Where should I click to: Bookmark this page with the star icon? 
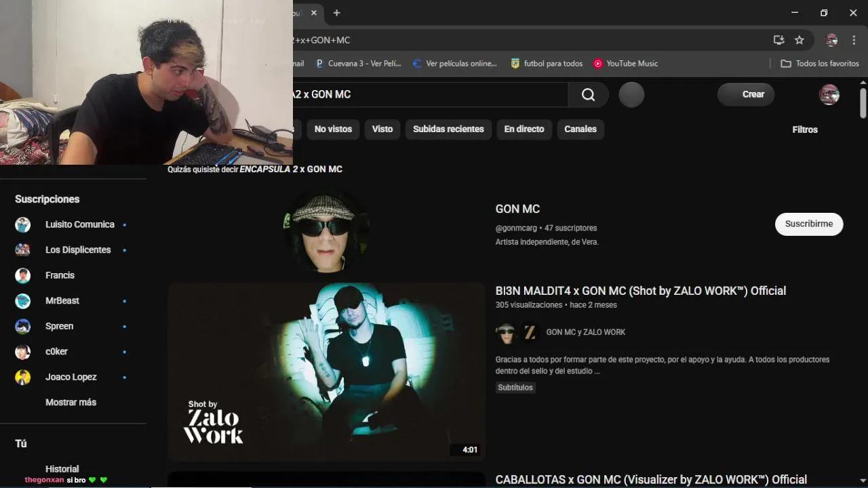click(800, 40)
